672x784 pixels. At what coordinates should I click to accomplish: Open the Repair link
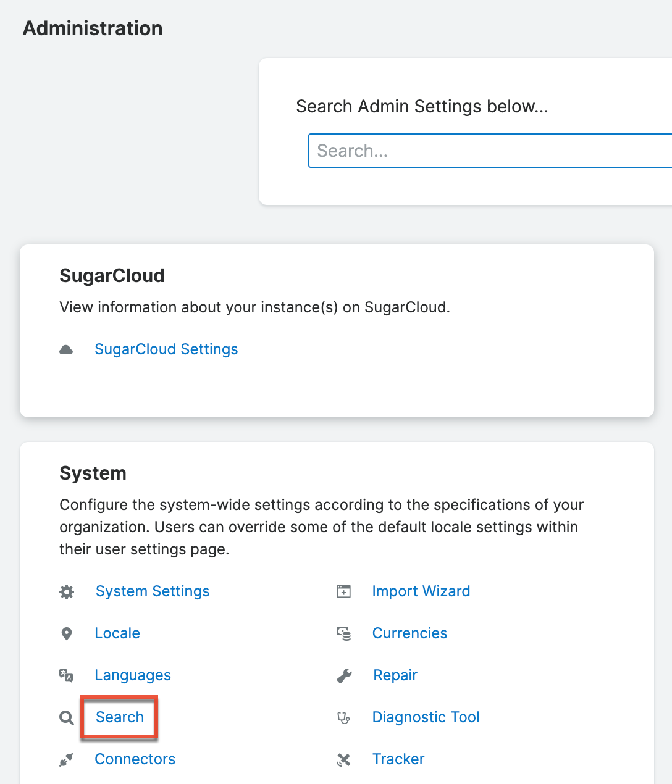coord(395,675)
